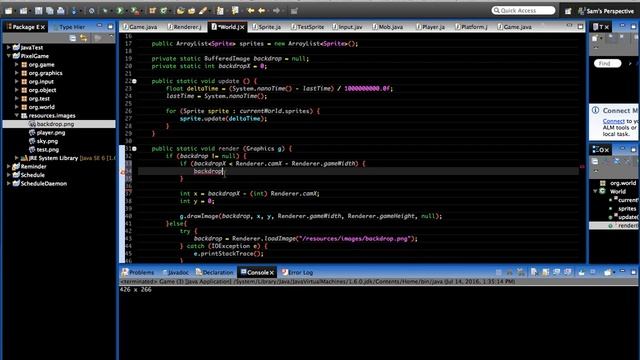The image size is (640, 360).
Task: Close the World.java editor tab
Action: (x=242, y=27)
